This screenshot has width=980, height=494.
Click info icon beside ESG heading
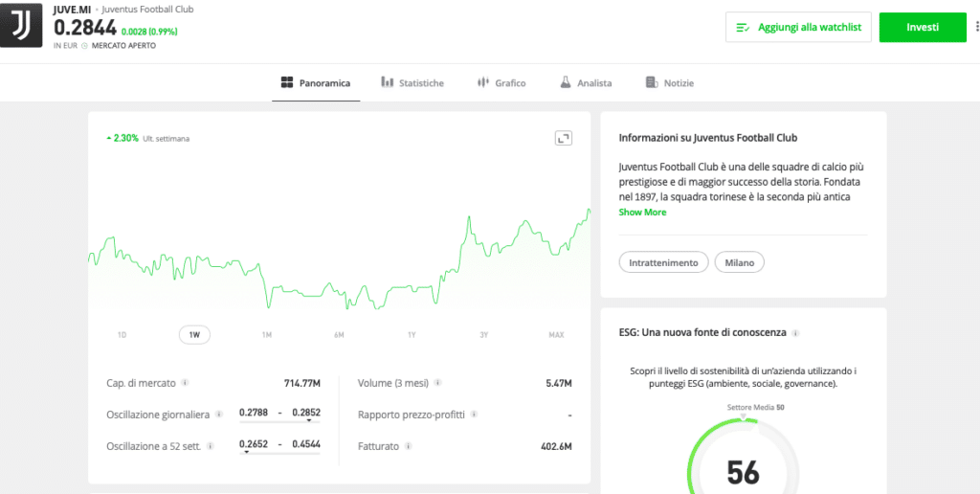point(795,333)
